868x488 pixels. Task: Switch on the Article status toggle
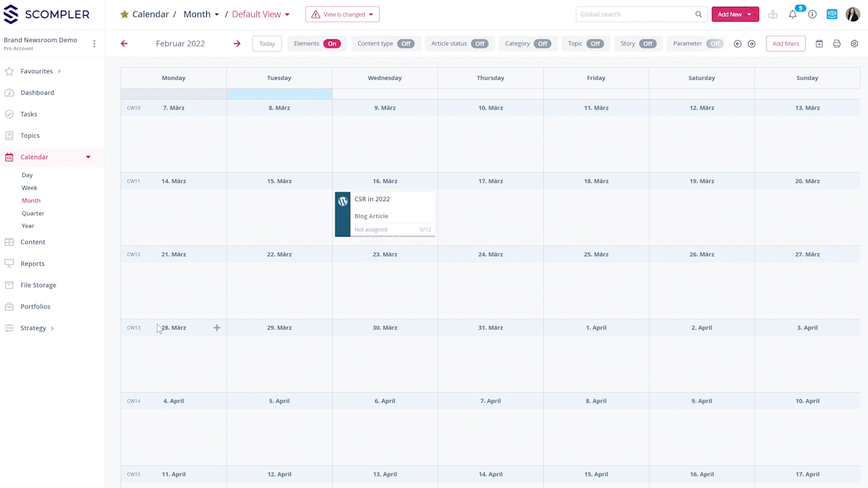coord(479,43)
